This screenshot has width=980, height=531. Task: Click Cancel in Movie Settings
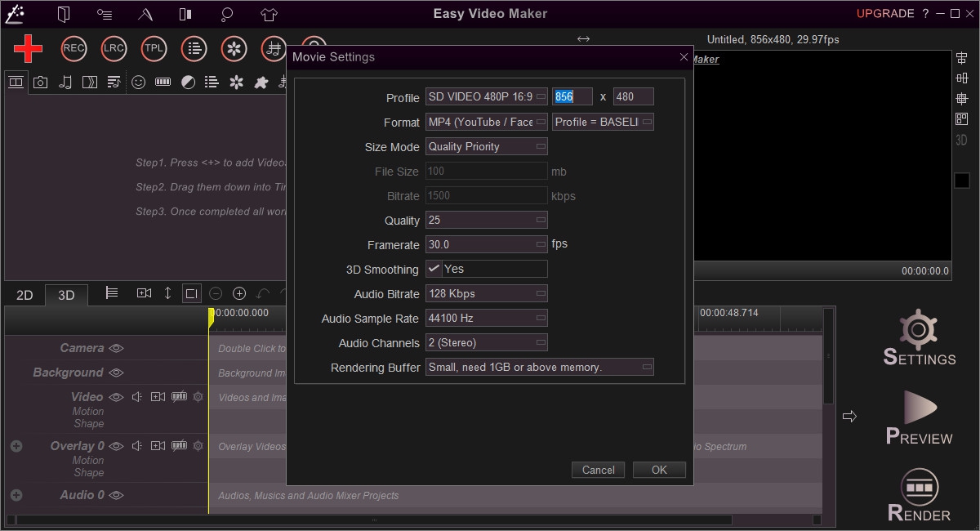click(x=599, y=470)
